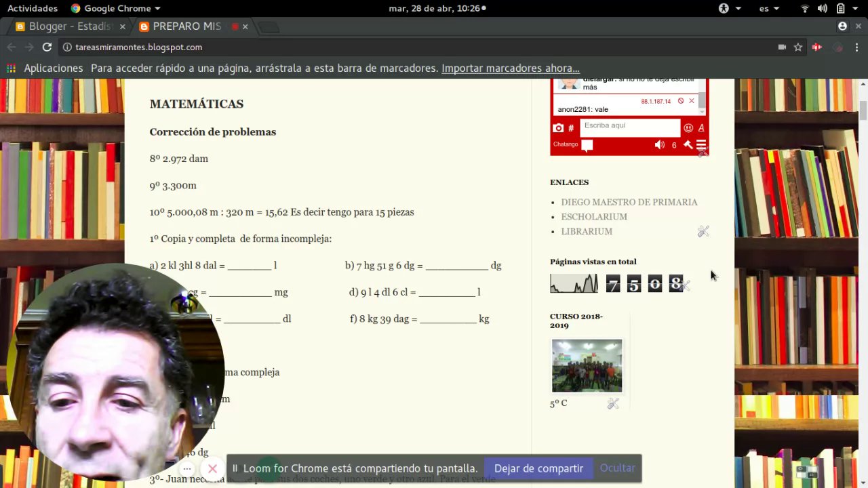The height and width of the screenshot is (488, 868).
Task: Click the wrench icon beside the Enlaces widget
Action: point(703,232)
